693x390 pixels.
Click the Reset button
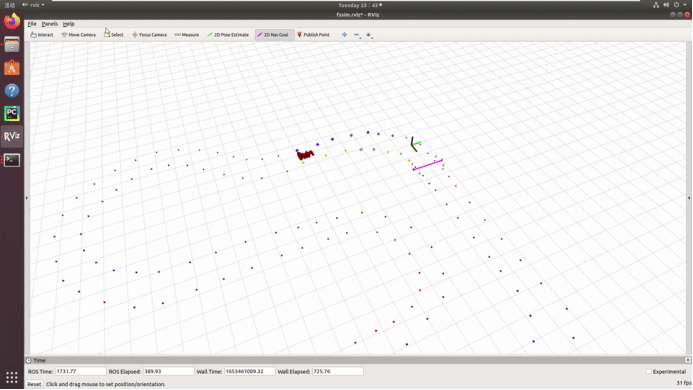(x=34, y=384)
